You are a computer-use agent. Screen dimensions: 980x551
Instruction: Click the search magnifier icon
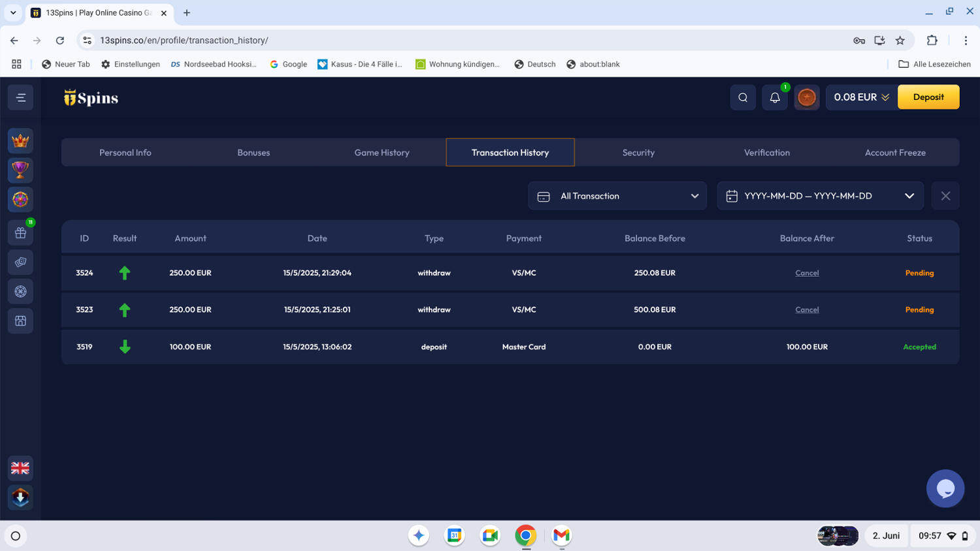click(x=743, y=97)
